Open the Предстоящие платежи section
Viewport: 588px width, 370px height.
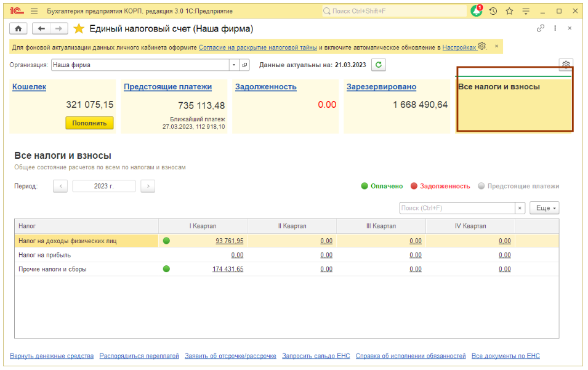pos(167,87)
